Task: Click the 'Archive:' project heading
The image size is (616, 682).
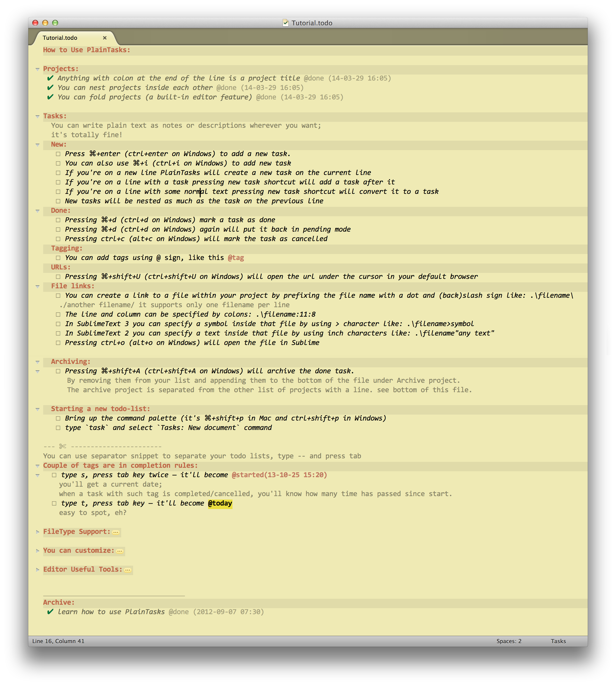Action: point(59,602)
